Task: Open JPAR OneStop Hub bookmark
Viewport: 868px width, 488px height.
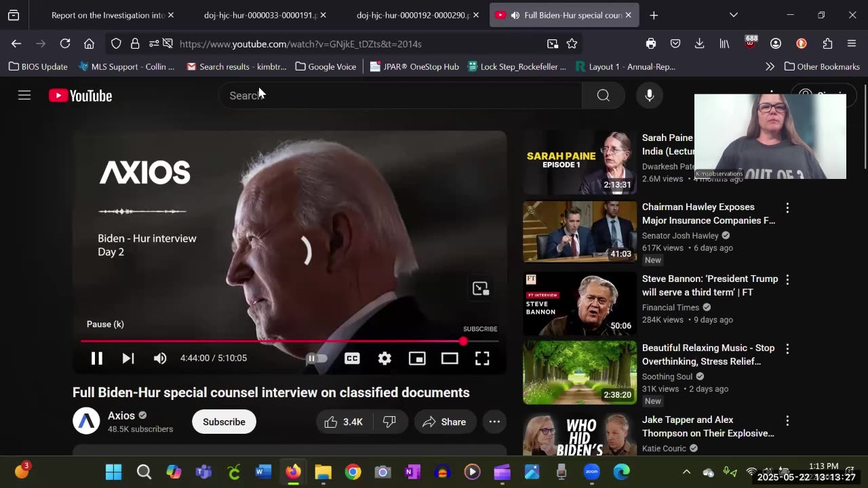Action: coord(414,66)
